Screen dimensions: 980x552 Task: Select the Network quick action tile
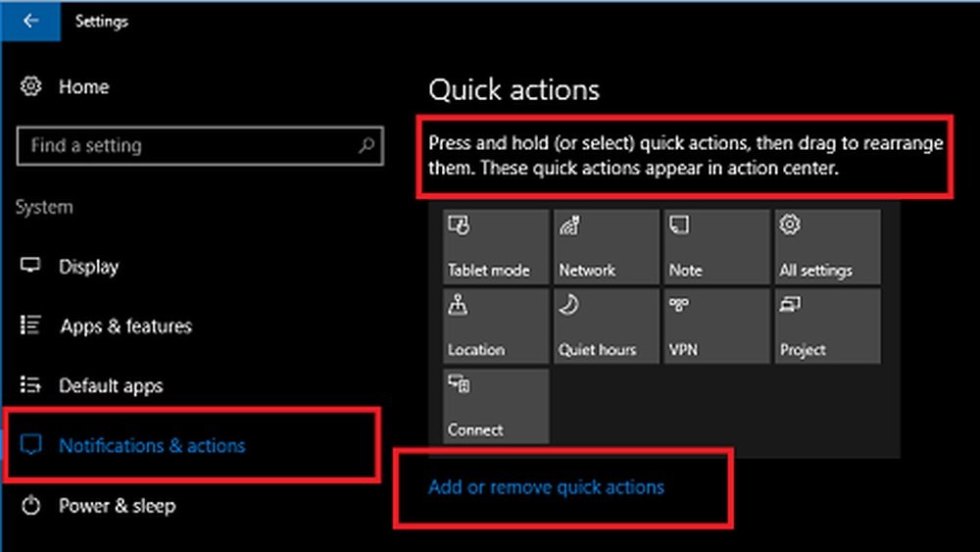(x=607, y=247)
